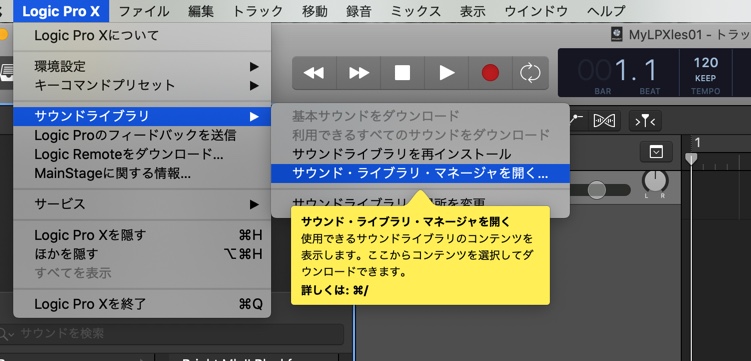Start playback with the Play button
The height and width of the screenshot is (361, 751).
446,73
